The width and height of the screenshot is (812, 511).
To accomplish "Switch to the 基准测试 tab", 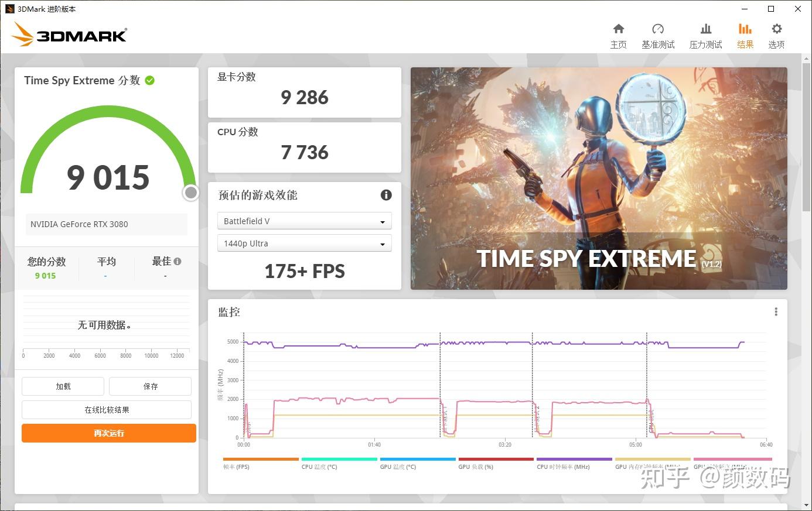I will pyautogui.click(x=658, y=29).
